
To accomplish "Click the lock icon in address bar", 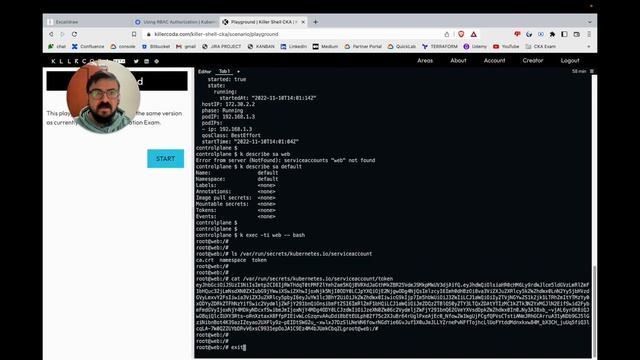I will click(149, 34).
